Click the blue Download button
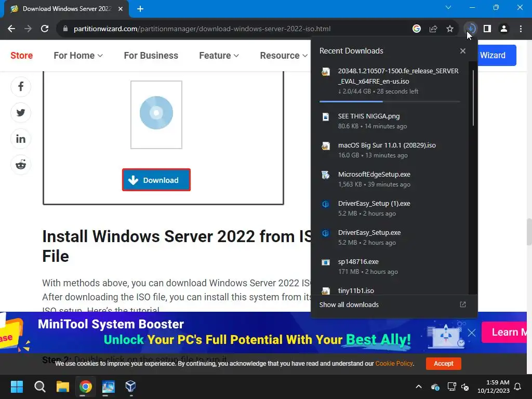The image size is (532, 399). click(x=156, y=180)
